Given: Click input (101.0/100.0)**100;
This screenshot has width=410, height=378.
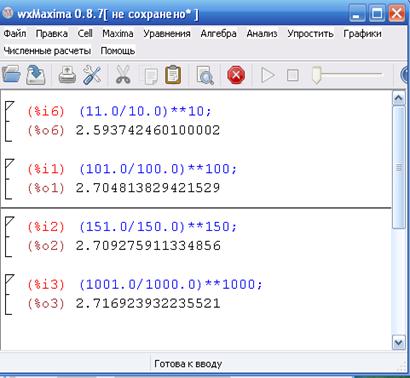Looking at the screenshot, I should [158, 169].
